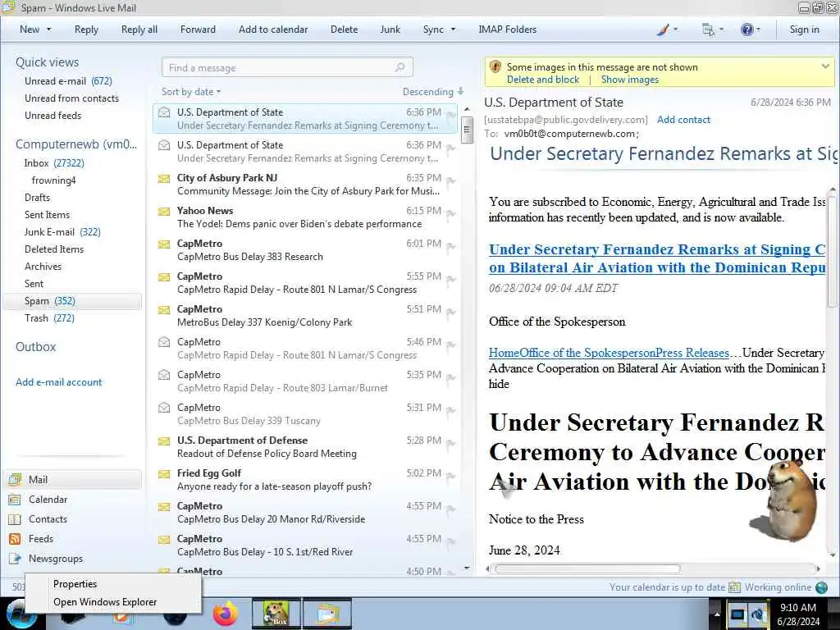The image size is (840, 630).
Task: Open the Menus icon in toolbar
Action: click(708, 30)
